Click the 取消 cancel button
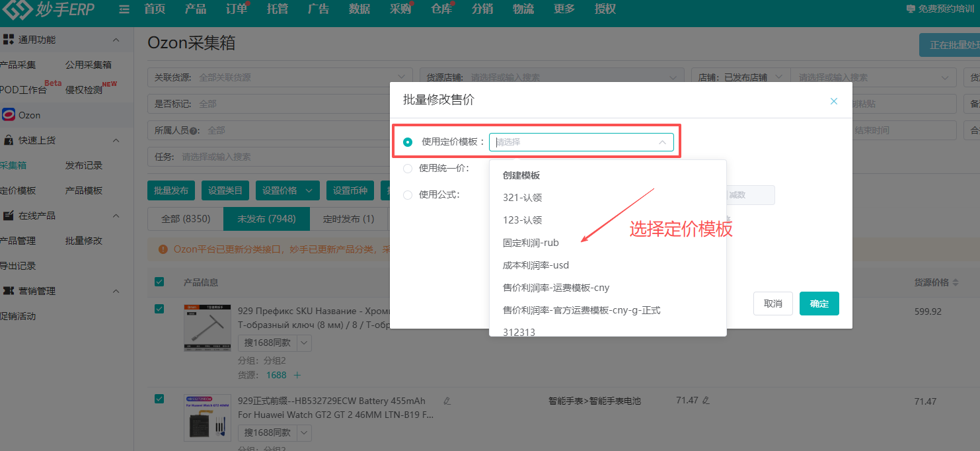This screenshot has width=980, height=451. click(773, 304)
